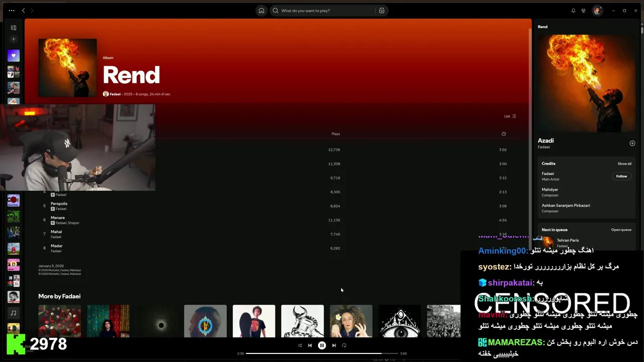Pause the current song
Screen dimensions: 644x362
click(x=322, y=345)
